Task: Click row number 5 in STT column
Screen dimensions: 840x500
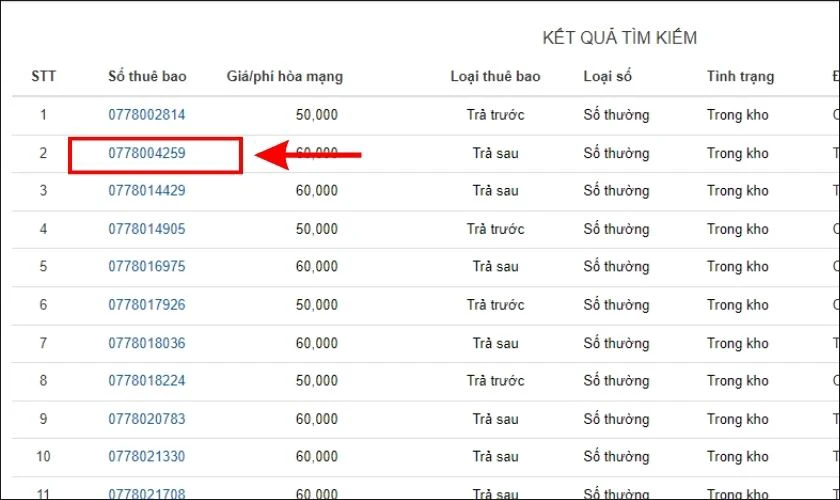Action: point(43,266)
